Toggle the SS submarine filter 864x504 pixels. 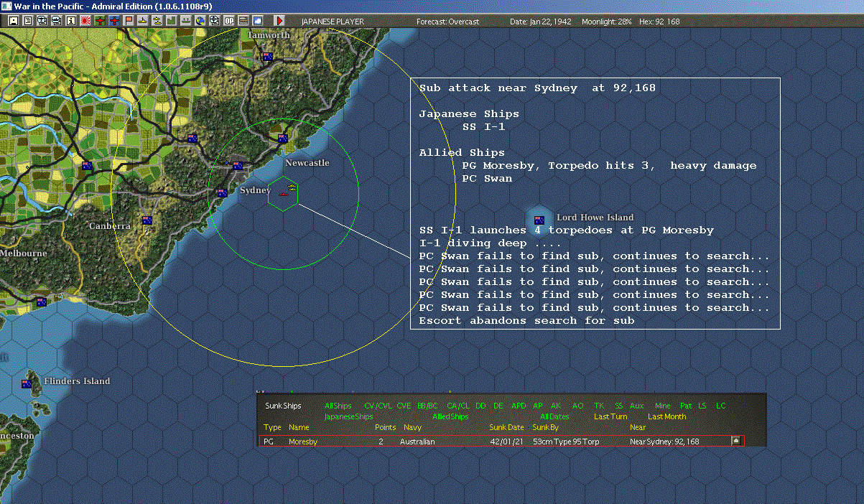pyautogui.click(x=619, y=406)
